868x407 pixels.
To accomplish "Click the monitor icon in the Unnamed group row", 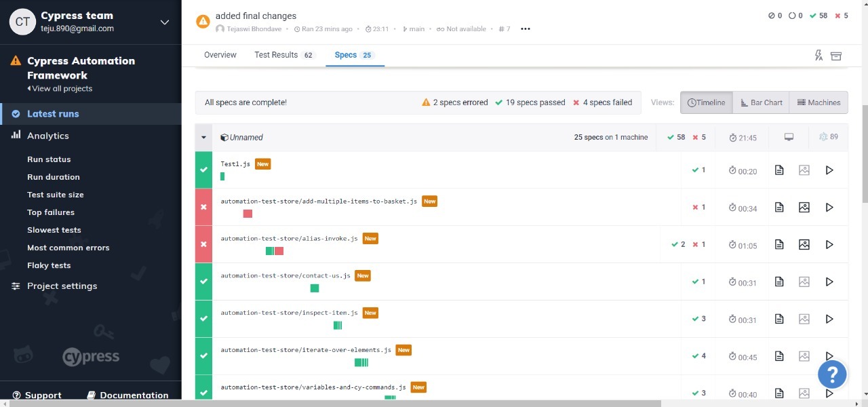I will [x=789, y=136].
